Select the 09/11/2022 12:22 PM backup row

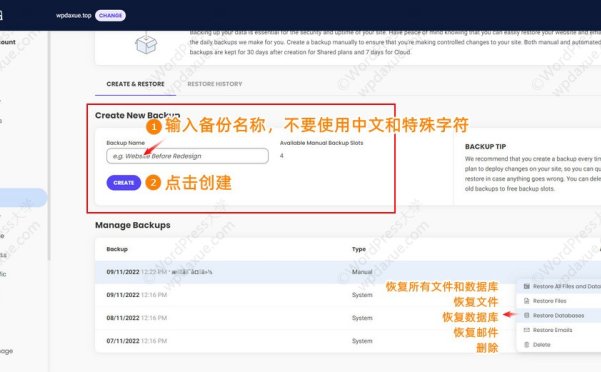tap(348, 272)
